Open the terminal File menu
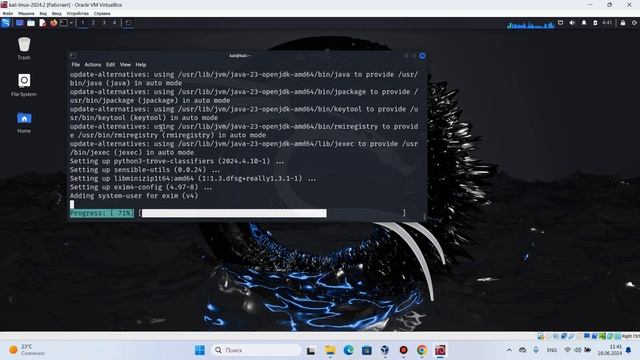The image size is (640, 360). pyautogui.click(x=76, y=64)
